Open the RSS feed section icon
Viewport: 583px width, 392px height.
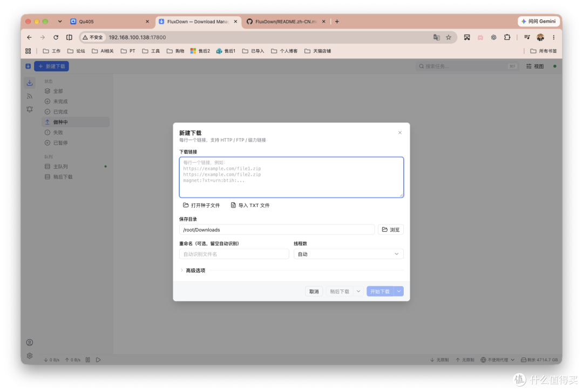[30, 97]
